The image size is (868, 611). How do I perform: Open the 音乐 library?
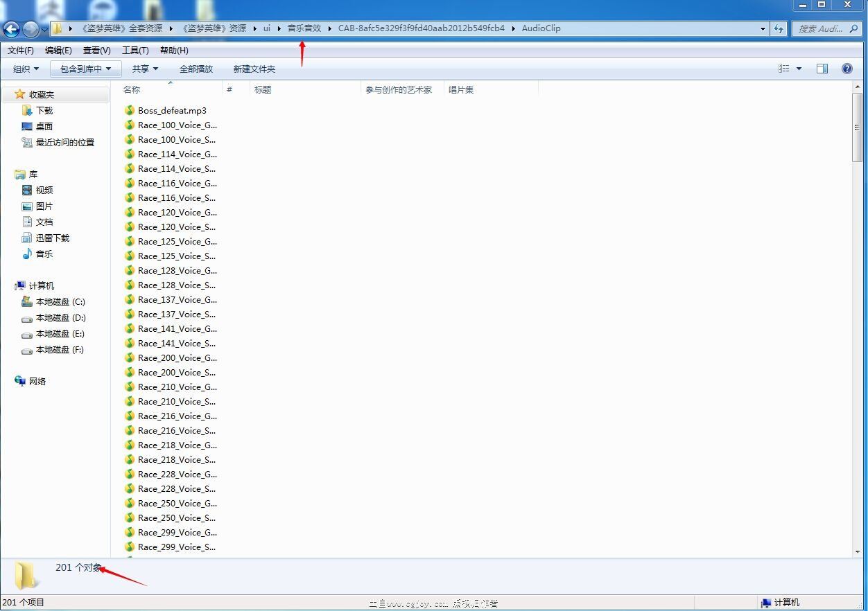[44, 254]
